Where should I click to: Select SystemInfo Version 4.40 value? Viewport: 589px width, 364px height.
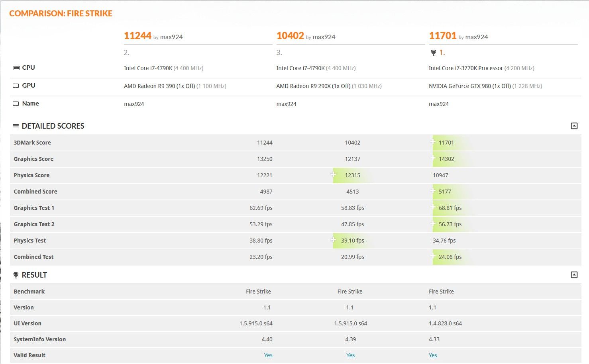click(267, 339)
